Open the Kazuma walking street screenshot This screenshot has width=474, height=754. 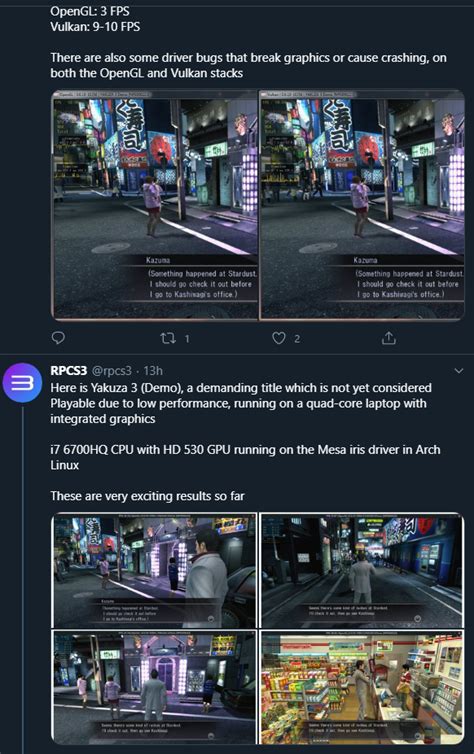click(x=362, y=570)
